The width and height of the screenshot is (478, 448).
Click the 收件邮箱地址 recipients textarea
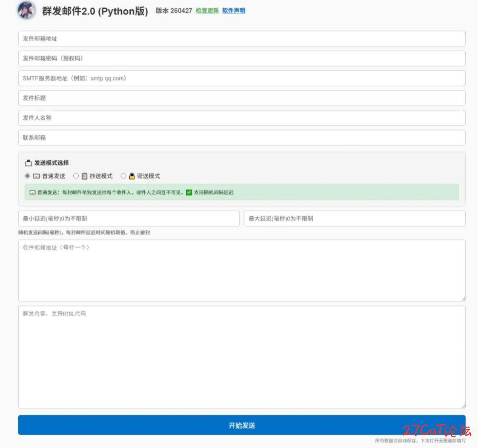(x=241, y=270)
